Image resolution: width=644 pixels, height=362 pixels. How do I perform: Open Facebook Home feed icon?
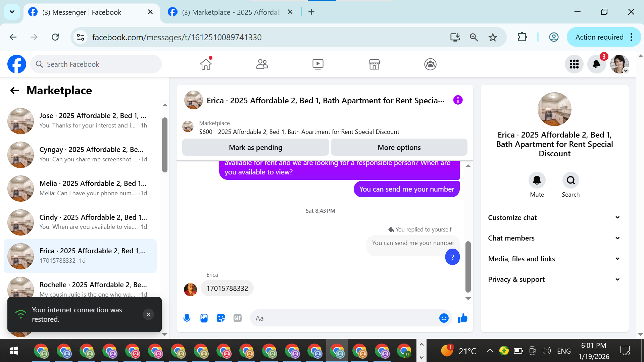pyautogui.click(x=206, y=64)
